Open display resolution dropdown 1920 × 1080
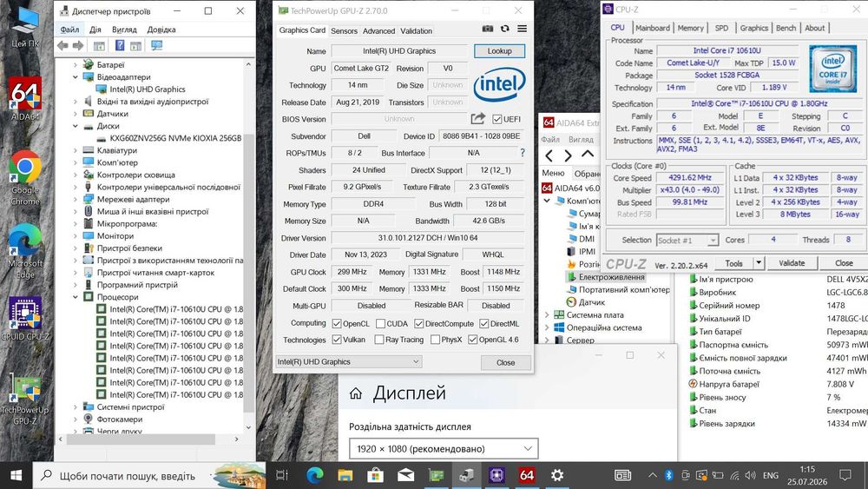Viewport: 868px width, 489px height. (444, 448)
